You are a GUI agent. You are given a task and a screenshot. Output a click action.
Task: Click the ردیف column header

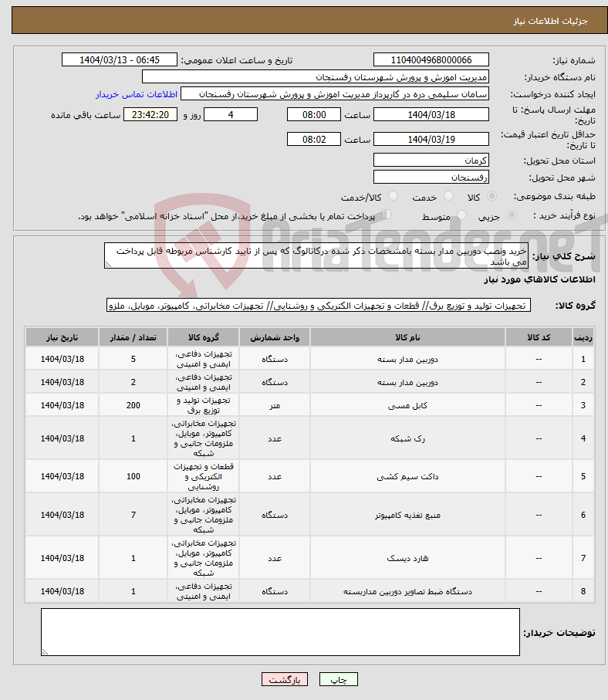583,337
